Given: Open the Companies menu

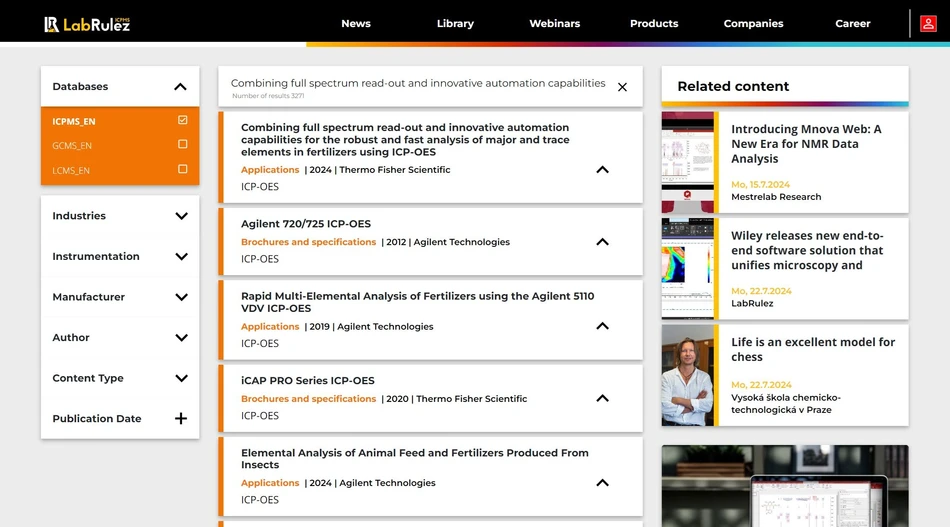Looking at the screenshot, I should 753,24.
